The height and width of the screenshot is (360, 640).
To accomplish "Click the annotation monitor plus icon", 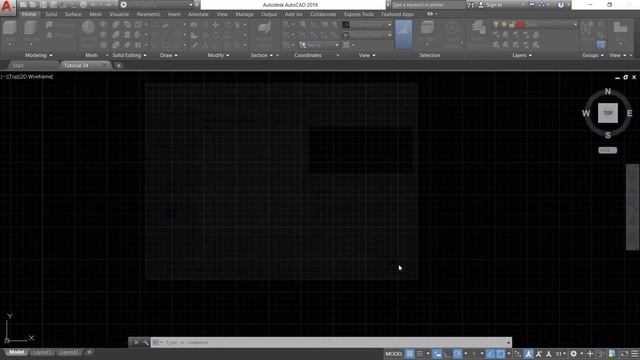I will (590, 354).
